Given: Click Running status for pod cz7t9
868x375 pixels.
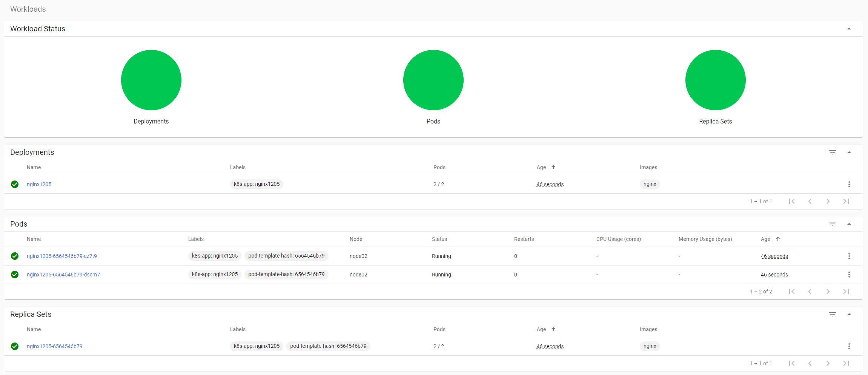Looking at the screenshot, I should [x=442, y=256].
